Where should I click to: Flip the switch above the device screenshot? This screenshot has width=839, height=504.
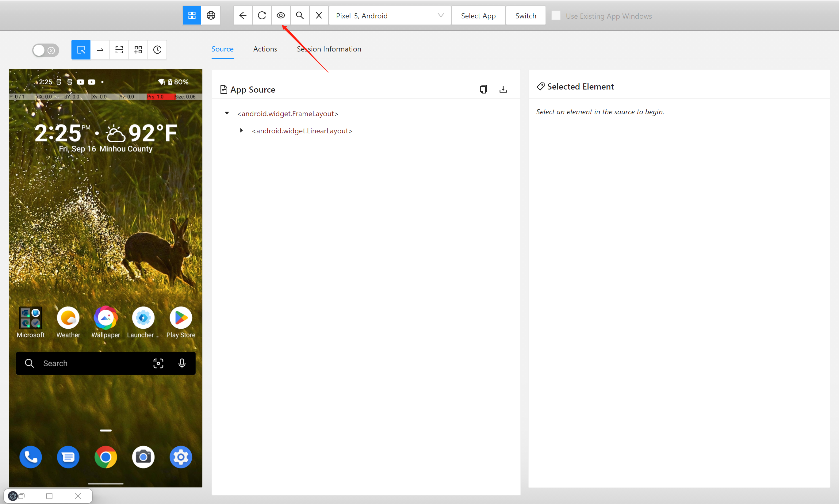(45, 51)
